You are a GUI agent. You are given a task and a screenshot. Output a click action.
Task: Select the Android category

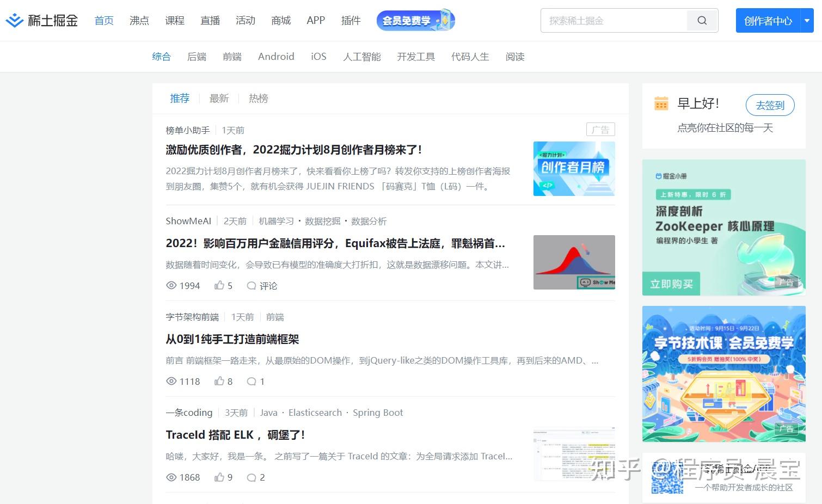pyautogui.click(x=276, y=57)
